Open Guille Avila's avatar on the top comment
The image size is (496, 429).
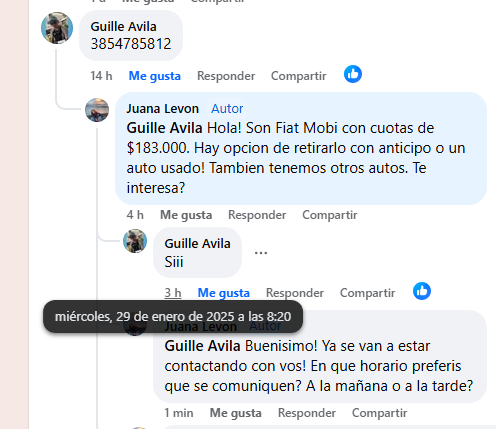(57, 28)
